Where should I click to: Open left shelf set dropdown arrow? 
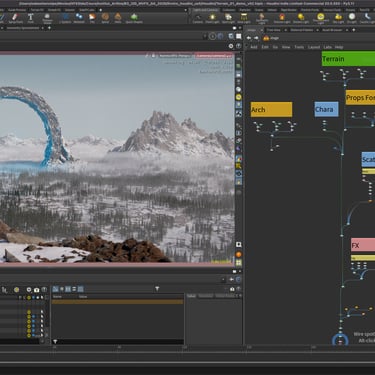pos(186,10)
